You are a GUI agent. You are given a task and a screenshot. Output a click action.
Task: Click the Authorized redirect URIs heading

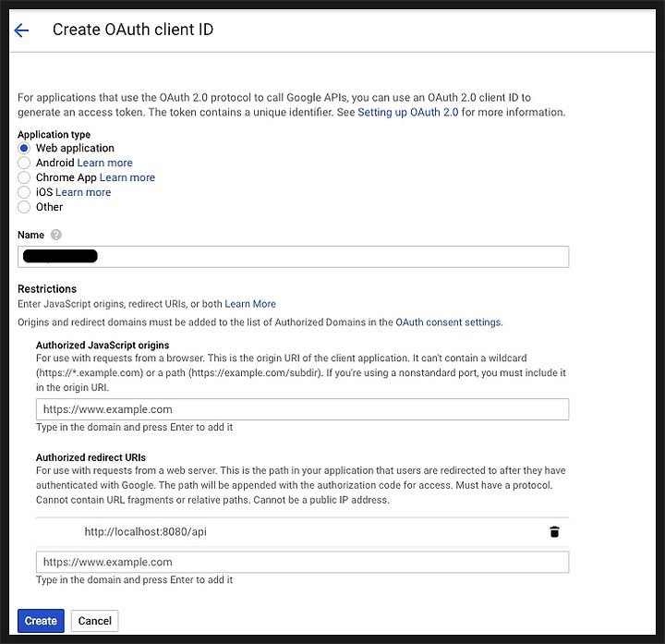pyautogui.click(x=91, y=457)
